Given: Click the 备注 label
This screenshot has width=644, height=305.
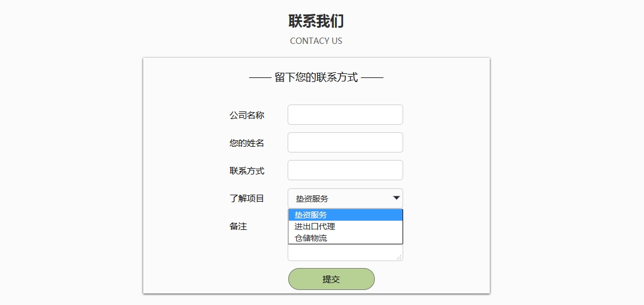Looking at the screenshot, I should [x=238, y=226].
